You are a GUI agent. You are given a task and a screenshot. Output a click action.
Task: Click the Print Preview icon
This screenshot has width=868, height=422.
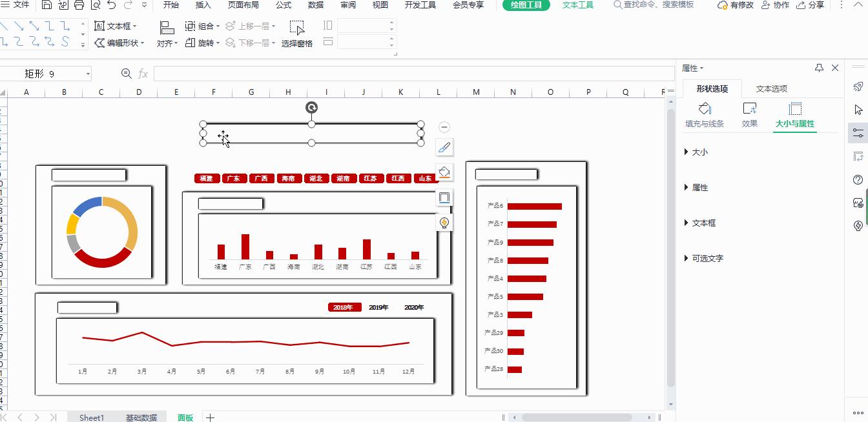[96, 5]
